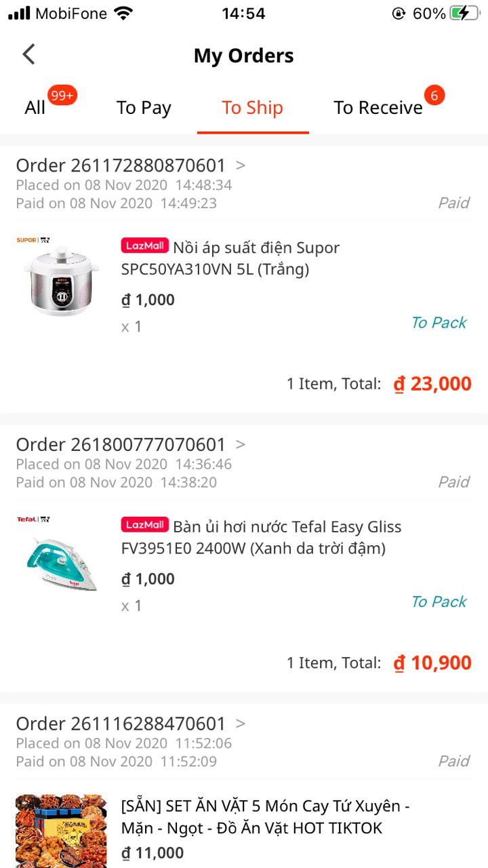Image resolution: width=488 pixels, height=868 pixels.
Task: Open Bàn ủi hơi nước Tefal product title
Action: (x=262, y=538)
